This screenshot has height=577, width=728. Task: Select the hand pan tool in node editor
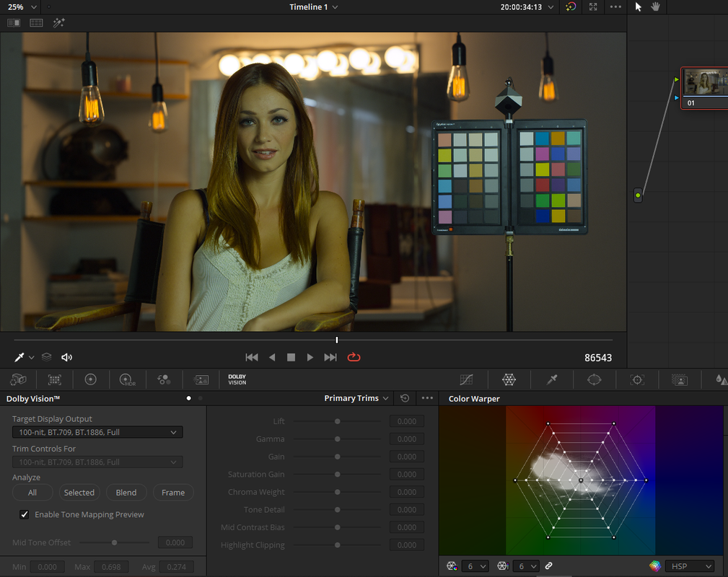coord(656,6)
